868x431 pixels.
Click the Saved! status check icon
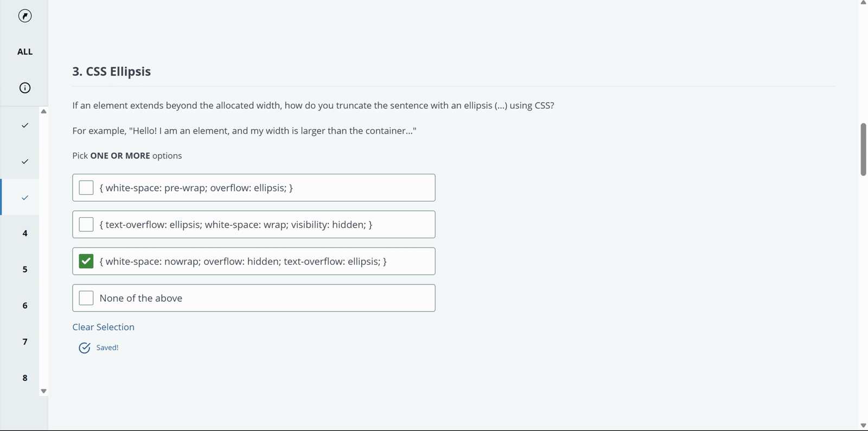(85, 347)
